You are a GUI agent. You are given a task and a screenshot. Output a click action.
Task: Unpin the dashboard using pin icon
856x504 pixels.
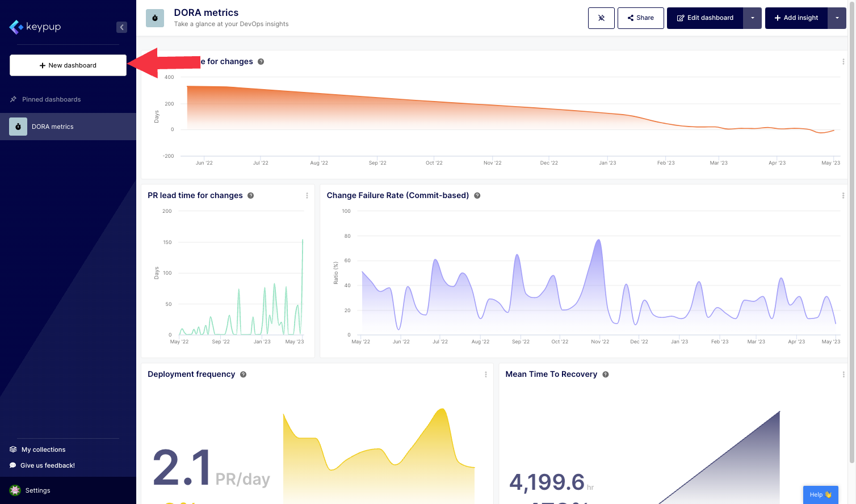(601, 18)
